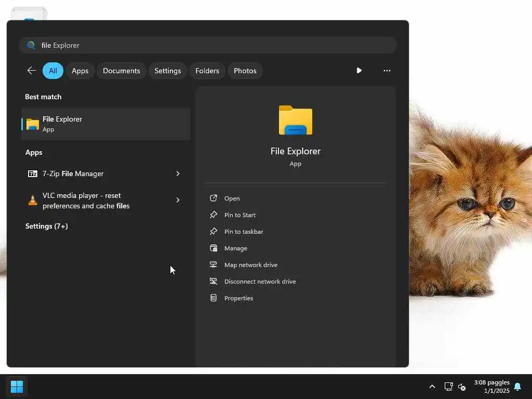Click the Disconnect network drive icon
532x399 pixels.
click(214, 281)
